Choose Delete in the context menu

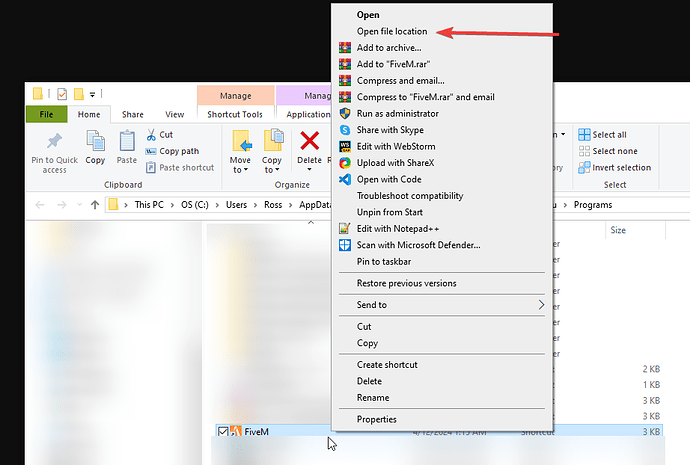(x=369, y=381)
